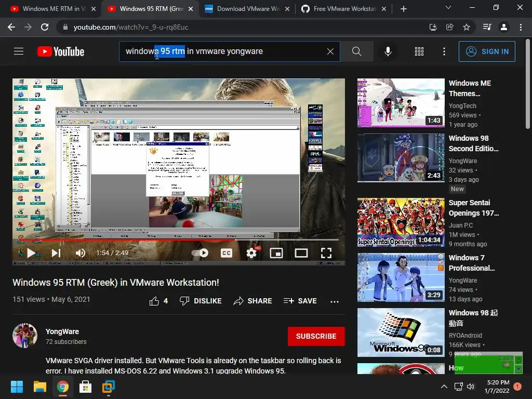Open YongWare channel avatar

(x=25, y=336)
